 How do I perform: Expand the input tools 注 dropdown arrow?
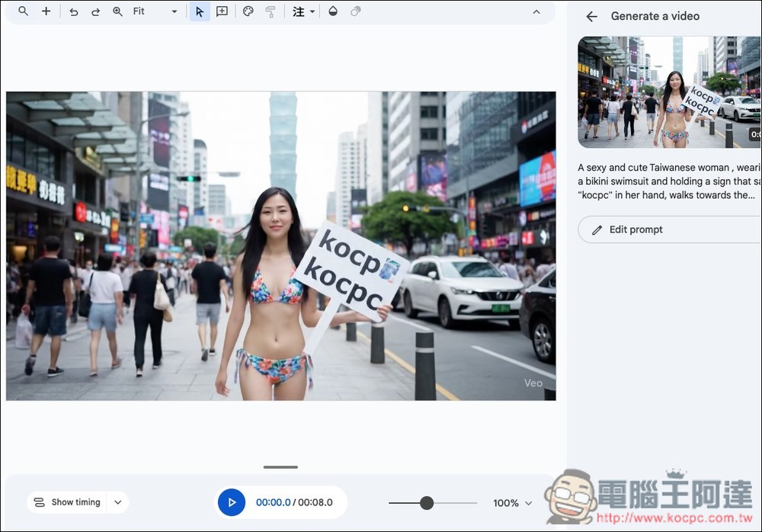click(x=312, y=11)
